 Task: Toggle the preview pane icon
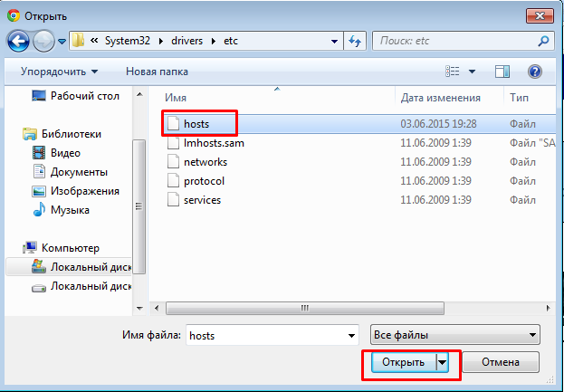[x=502, y=72]
